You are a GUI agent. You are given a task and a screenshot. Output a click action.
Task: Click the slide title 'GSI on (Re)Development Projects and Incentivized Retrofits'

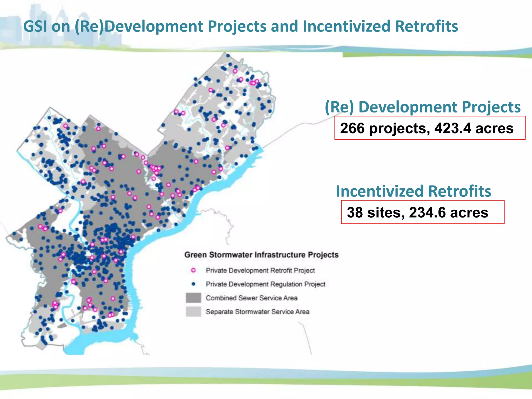point(241,27)
